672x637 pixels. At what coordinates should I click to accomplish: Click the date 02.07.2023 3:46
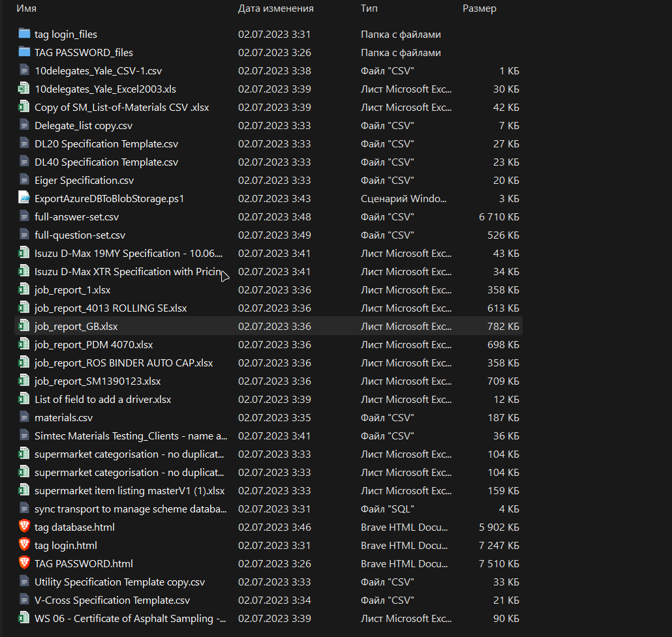click(x=274, y=527)
